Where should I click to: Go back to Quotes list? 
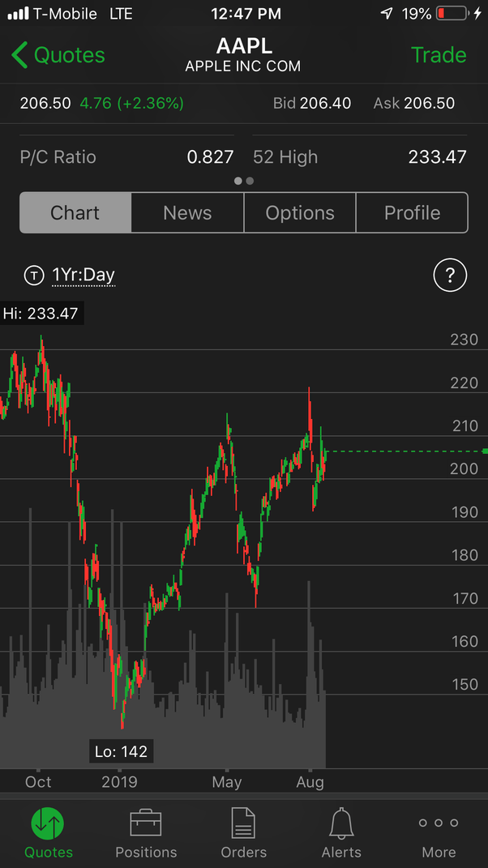click(x=58, y=55)
